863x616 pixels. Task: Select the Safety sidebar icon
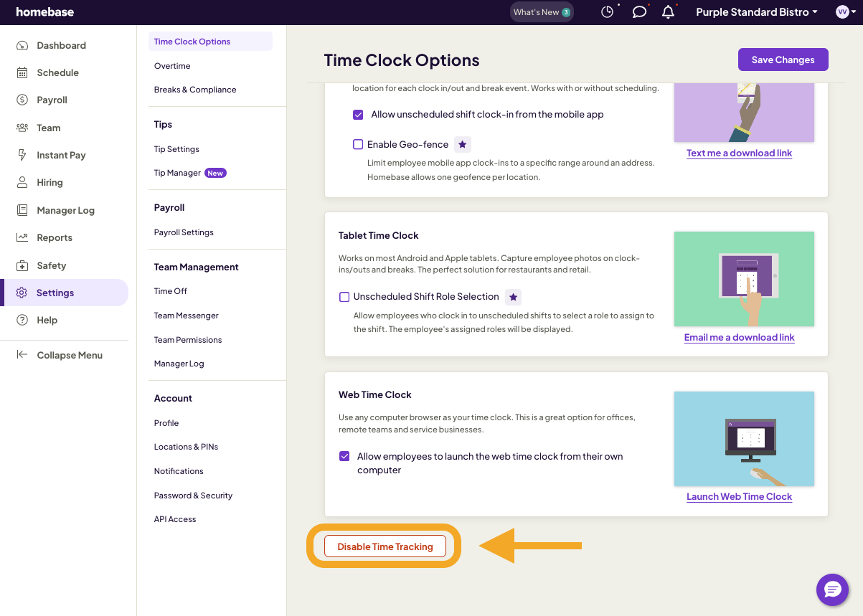(22, 265)
